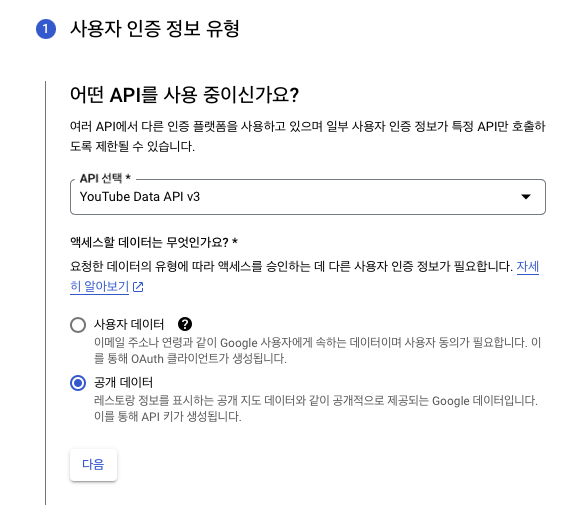Screen dimensions: 568x505
Task: Click the 사용자 데이터 OAuth description text
Action: (x=317, y=350)
